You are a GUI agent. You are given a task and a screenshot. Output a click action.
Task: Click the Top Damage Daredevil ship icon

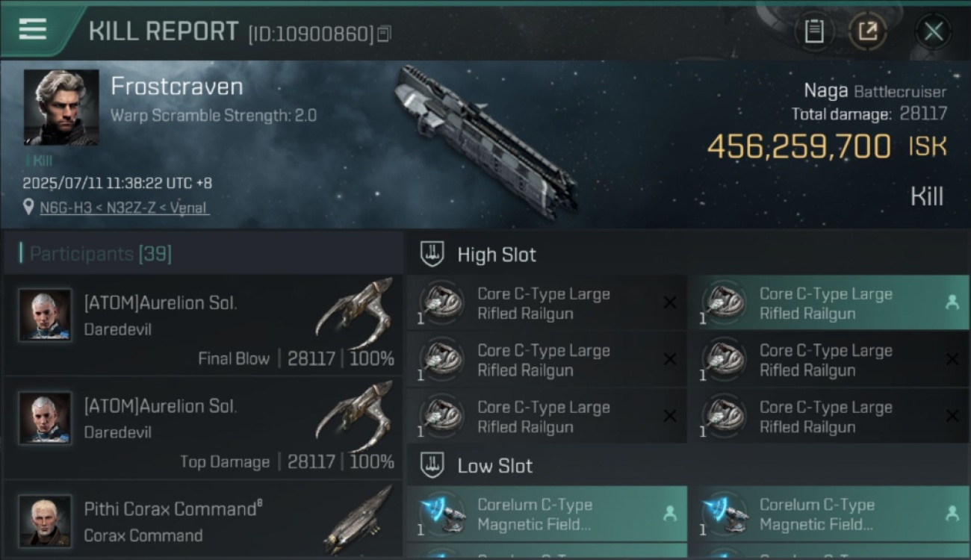[354, 415]
